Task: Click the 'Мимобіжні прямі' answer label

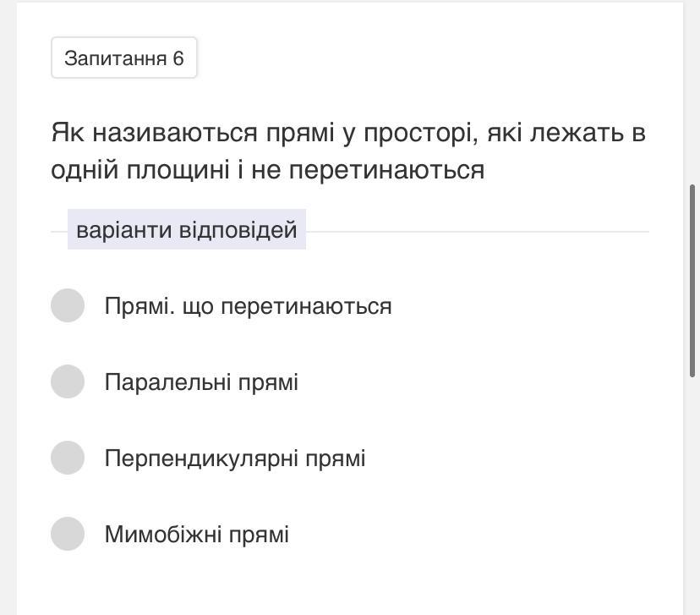Action: [197, 535]
